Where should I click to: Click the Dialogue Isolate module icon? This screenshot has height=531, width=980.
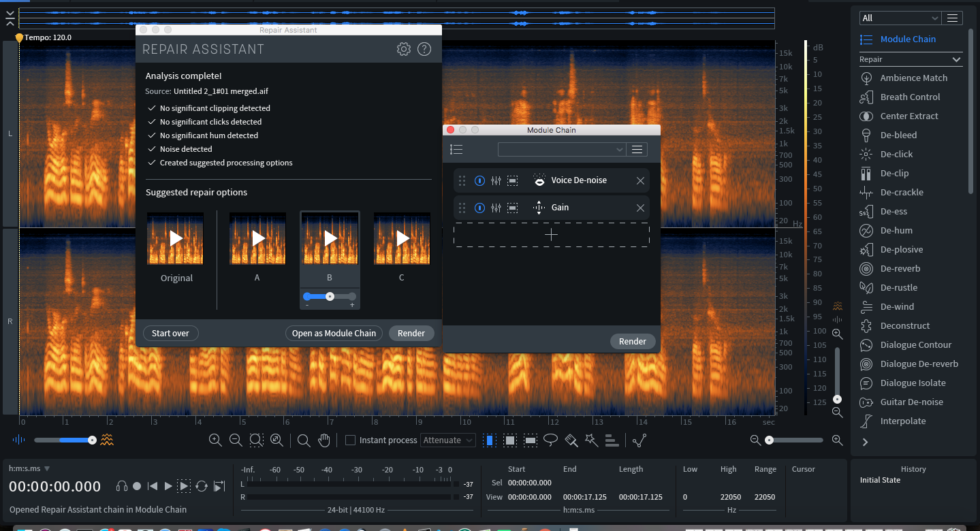coord(866,383)
